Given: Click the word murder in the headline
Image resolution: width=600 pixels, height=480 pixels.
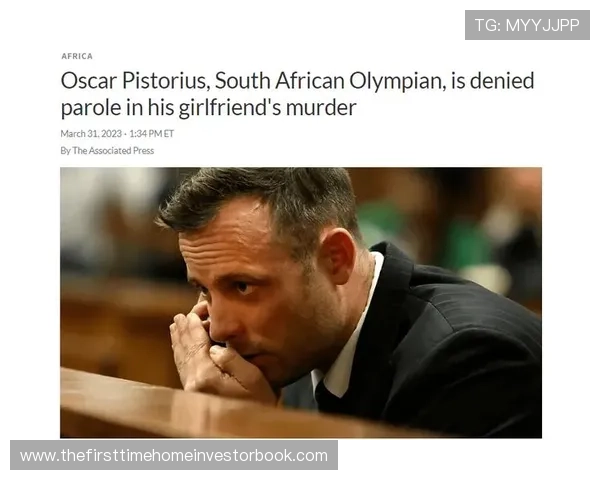Looking at the screenshot, I should pyautogui.click(x=321, y=108).
